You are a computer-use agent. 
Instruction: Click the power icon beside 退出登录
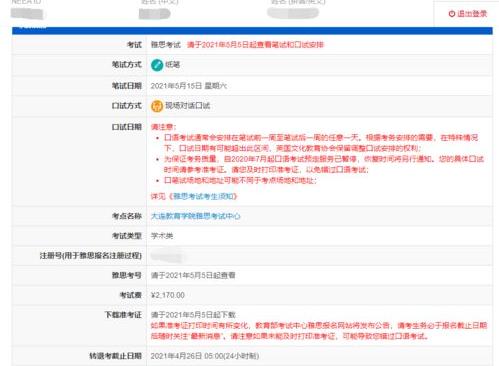click(452, 14)
